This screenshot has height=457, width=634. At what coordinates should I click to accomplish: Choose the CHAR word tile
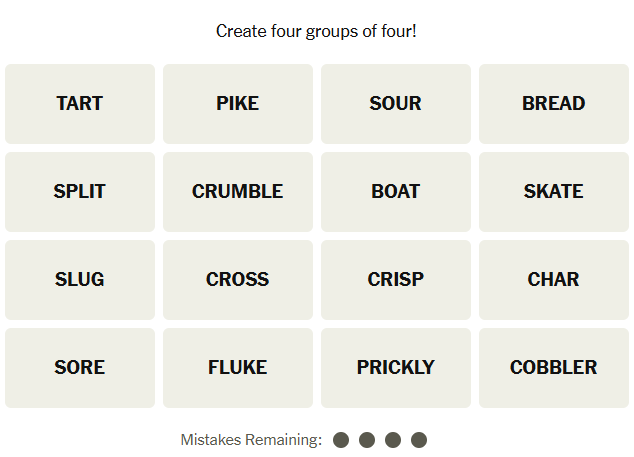554,280
